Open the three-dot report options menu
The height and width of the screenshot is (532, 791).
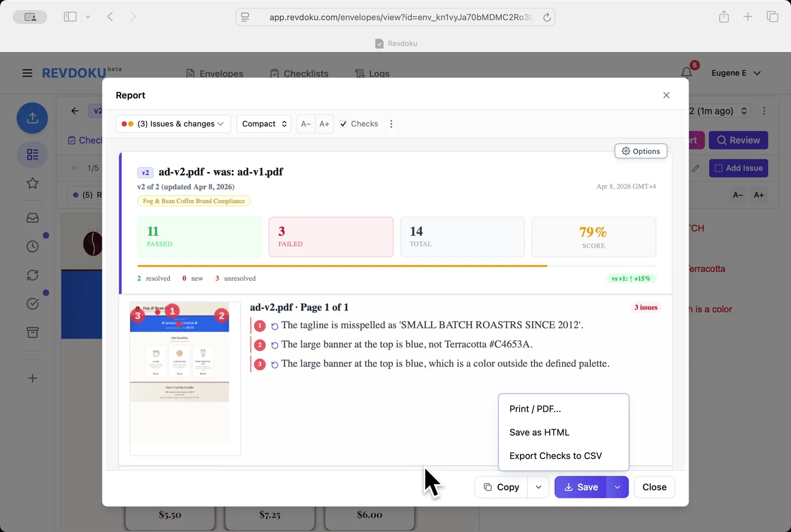[391, 124]
